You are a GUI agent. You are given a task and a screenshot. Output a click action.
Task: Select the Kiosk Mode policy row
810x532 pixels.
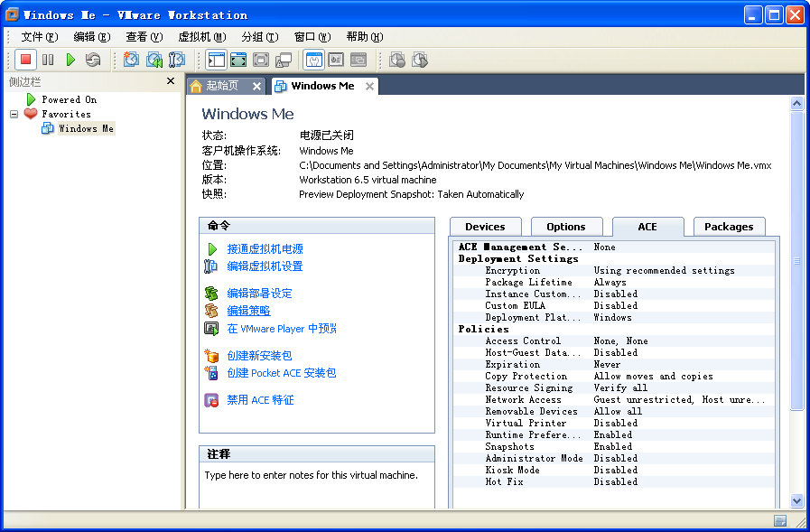(614, 470)
